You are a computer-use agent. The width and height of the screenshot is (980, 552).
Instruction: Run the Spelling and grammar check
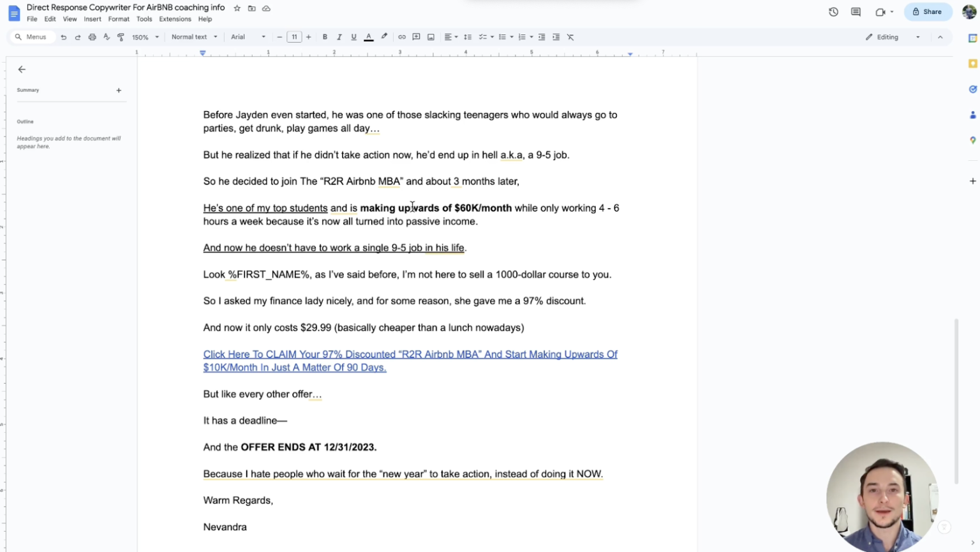pyautogui.click(x=106, y=36)
